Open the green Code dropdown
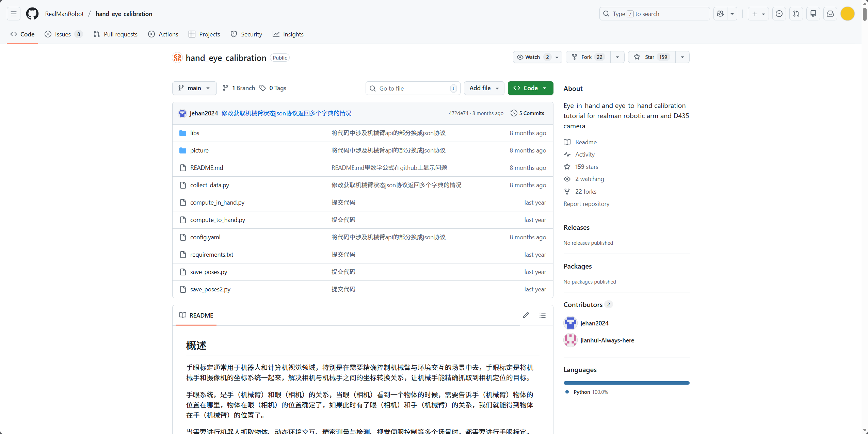868x434 pixels. [x=530, y=88]
